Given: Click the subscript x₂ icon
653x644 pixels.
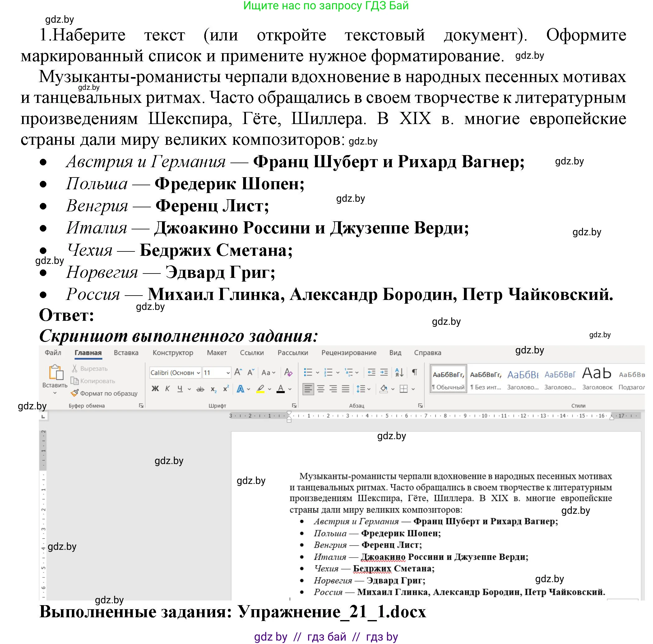Looking at the screenshot, I should [x=214, y=389].
